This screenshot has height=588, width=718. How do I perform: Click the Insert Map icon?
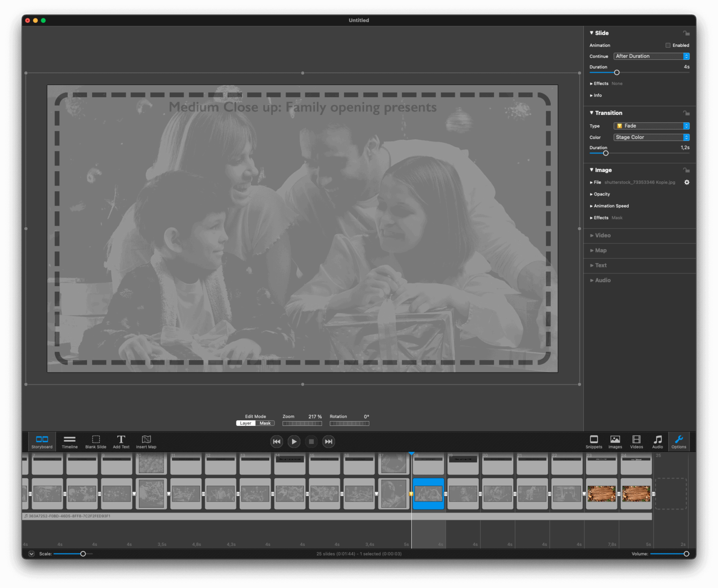[146, 441]
